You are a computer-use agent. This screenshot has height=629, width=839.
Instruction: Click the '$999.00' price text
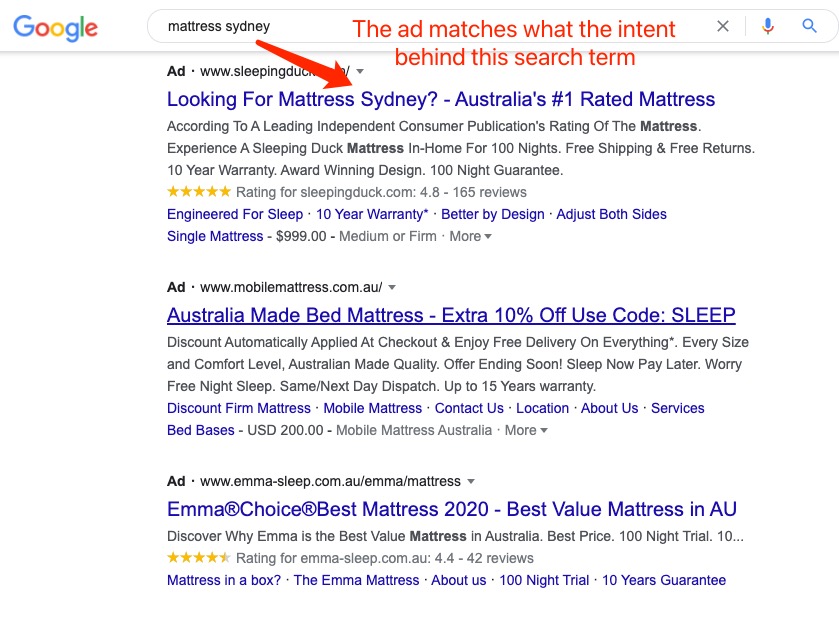click(x=301, y=236)
